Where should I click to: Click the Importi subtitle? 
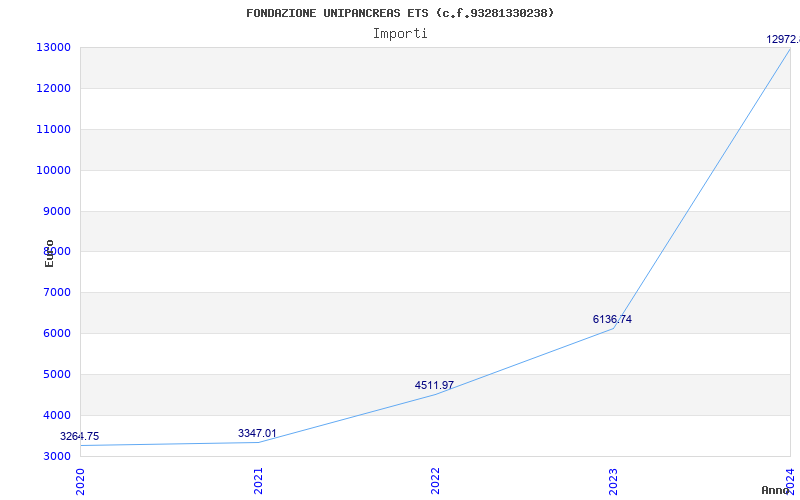click(400, 34)
